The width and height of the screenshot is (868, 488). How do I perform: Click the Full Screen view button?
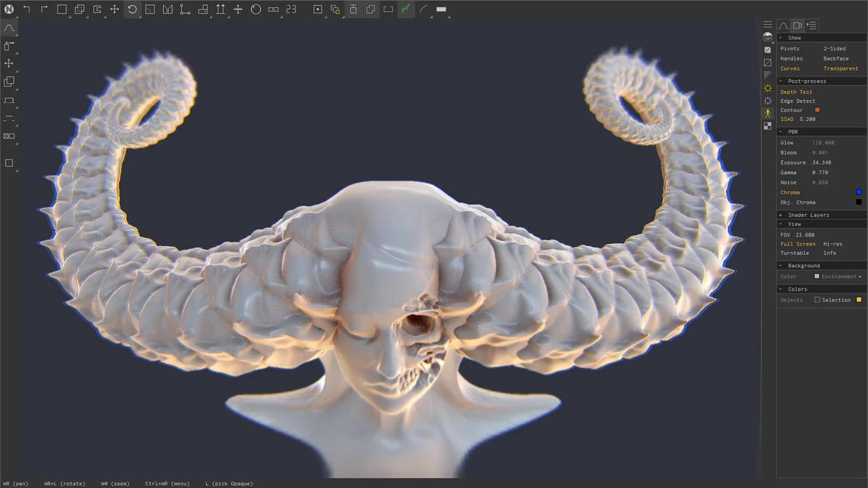797,244
